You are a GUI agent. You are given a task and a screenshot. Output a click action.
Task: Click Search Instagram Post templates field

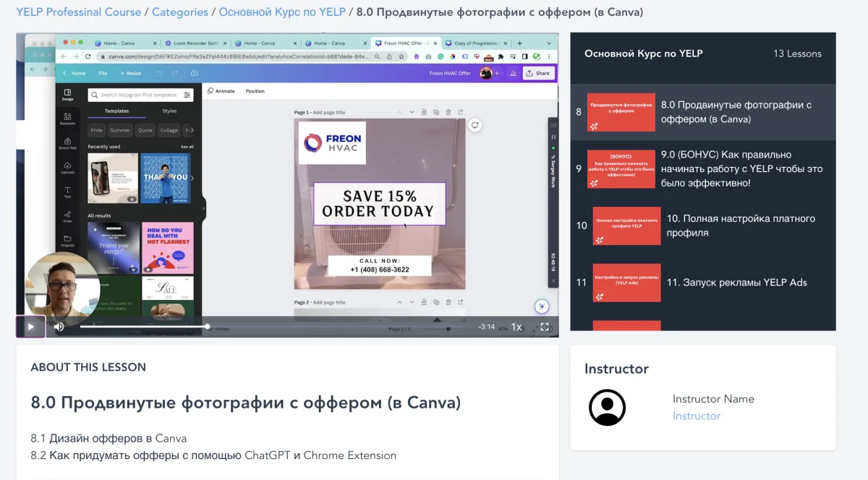pyautogui.click(x=140, y=95)
